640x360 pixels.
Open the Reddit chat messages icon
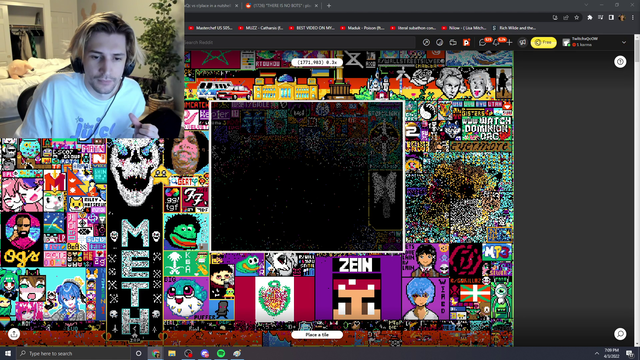[483, 42]
